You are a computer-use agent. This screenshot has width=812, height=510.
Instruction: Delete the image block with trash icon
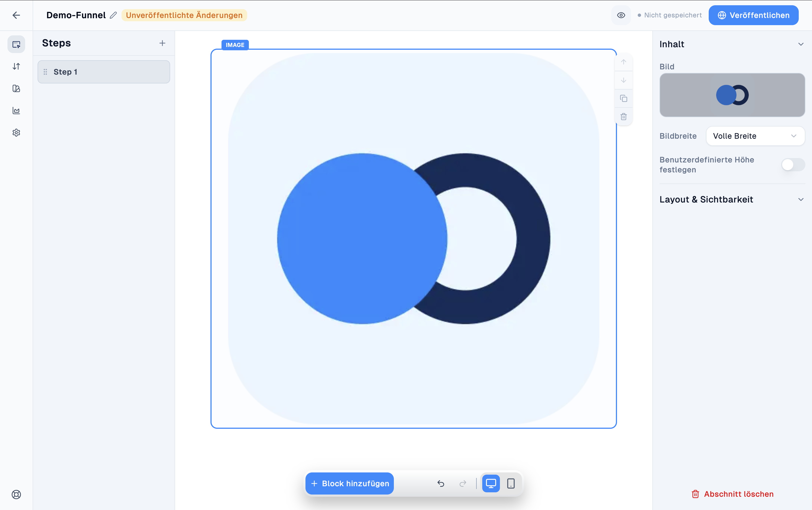click(624, 117)
